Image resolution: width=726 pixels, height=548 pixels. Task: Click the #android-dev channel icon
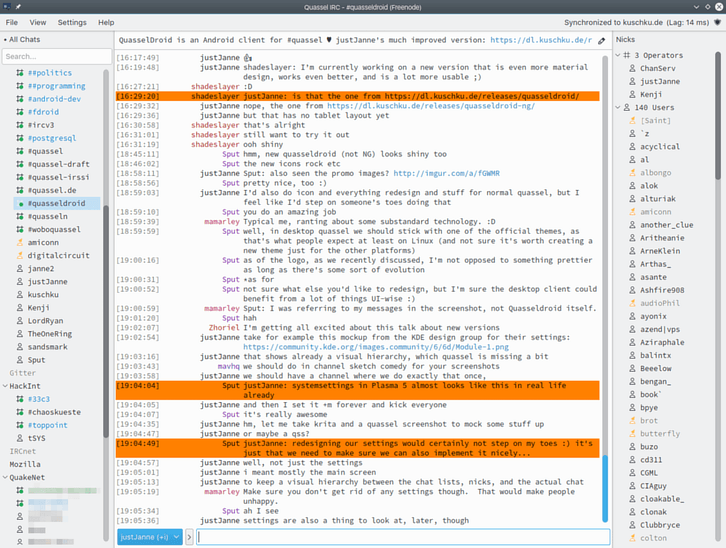[x=20, y=99]
